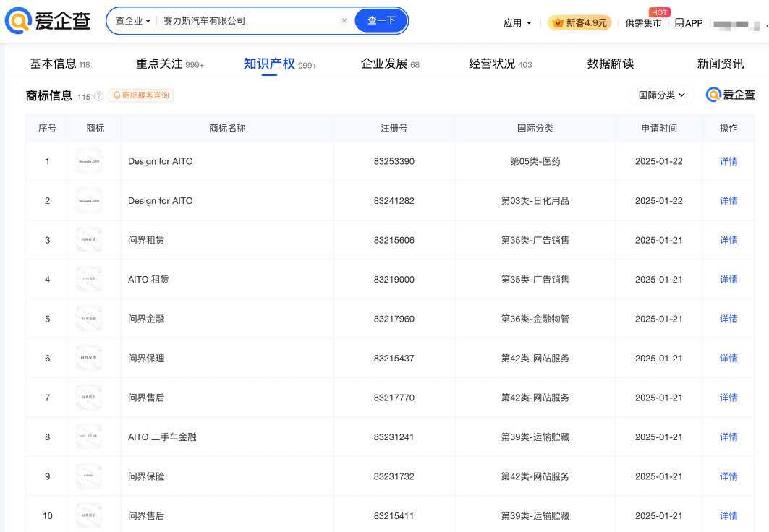Open 详情 for trademark 83253390
769x532 pixels.
[x=728, y=161]
